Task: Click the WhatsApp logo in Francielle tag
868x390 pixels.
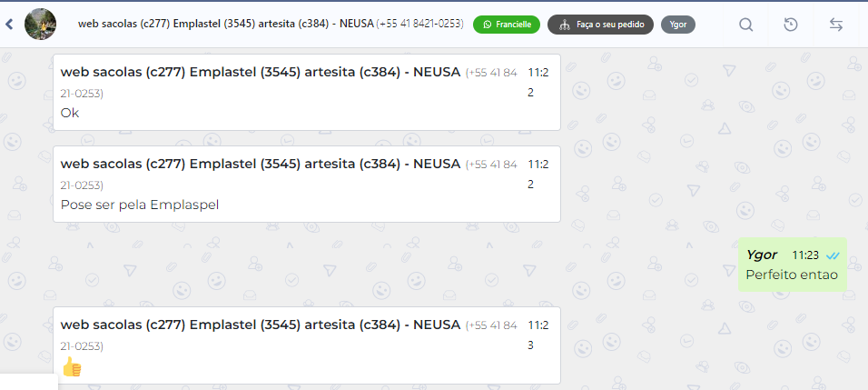Action: pyautogui.click(x=487, y=25)
